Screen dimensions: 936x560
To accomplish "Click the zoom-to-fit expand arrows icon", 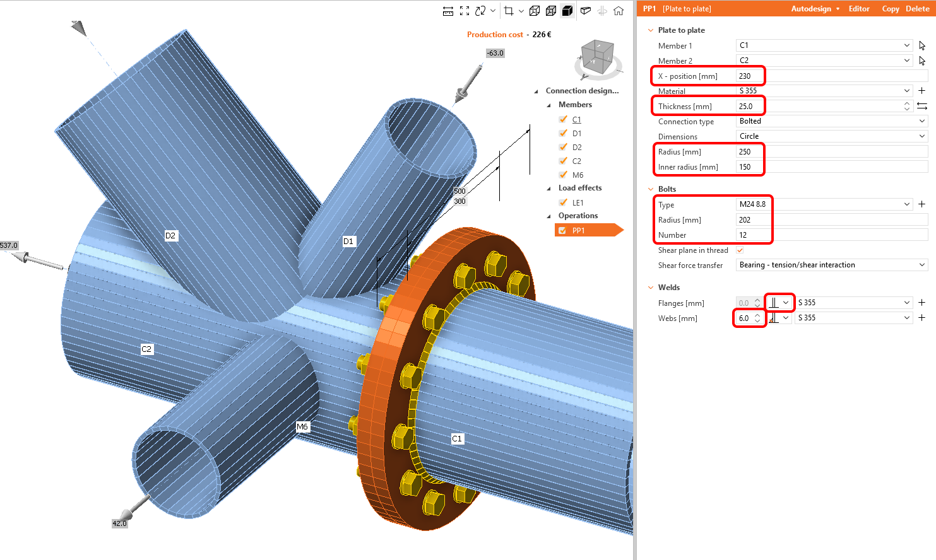I will (465, 11).
